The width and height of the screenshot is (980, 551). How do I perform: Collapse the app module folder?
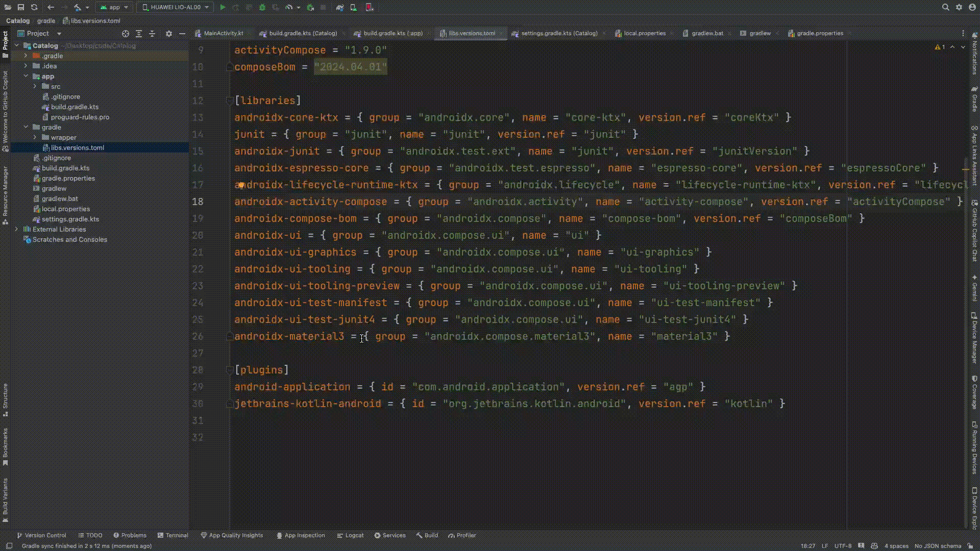click(x=26, y=76)
